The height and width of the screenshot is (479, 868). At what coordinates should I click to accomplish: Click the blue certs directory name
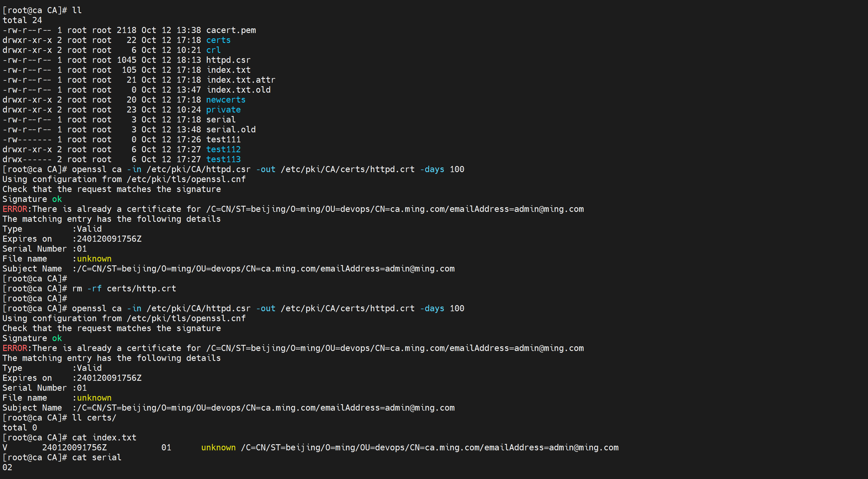click(218, 40)
